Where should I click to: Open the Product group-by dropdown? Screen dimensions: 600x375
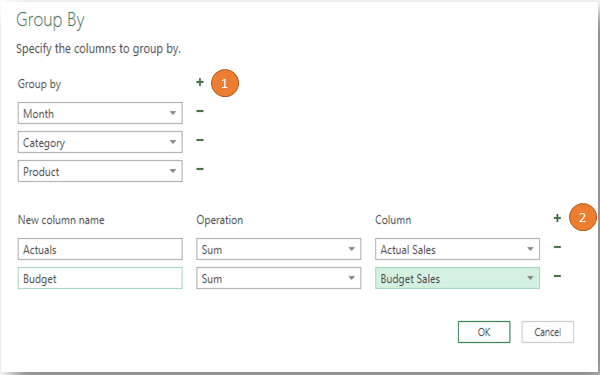click(x=100, y=171)
